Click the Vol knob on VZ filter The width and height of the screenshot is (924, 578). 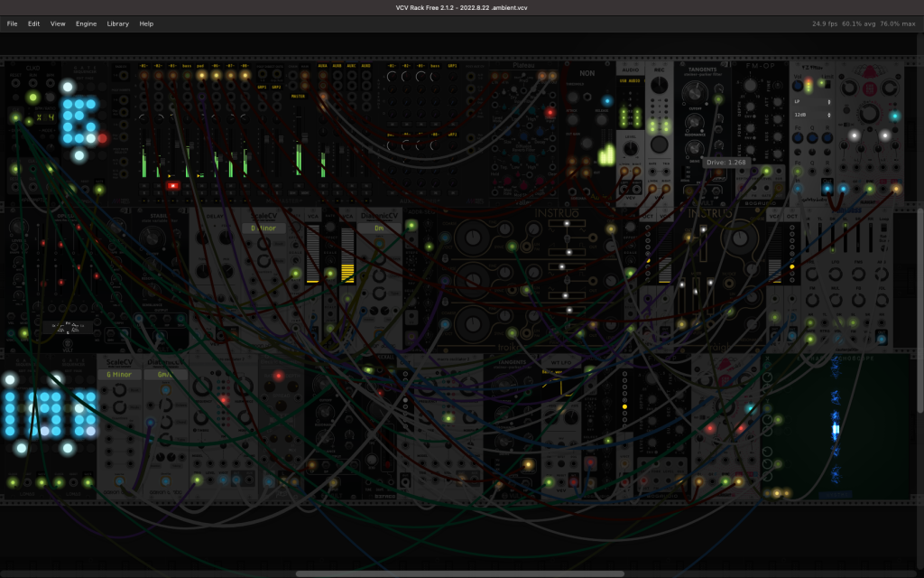(x=798, y=86)
